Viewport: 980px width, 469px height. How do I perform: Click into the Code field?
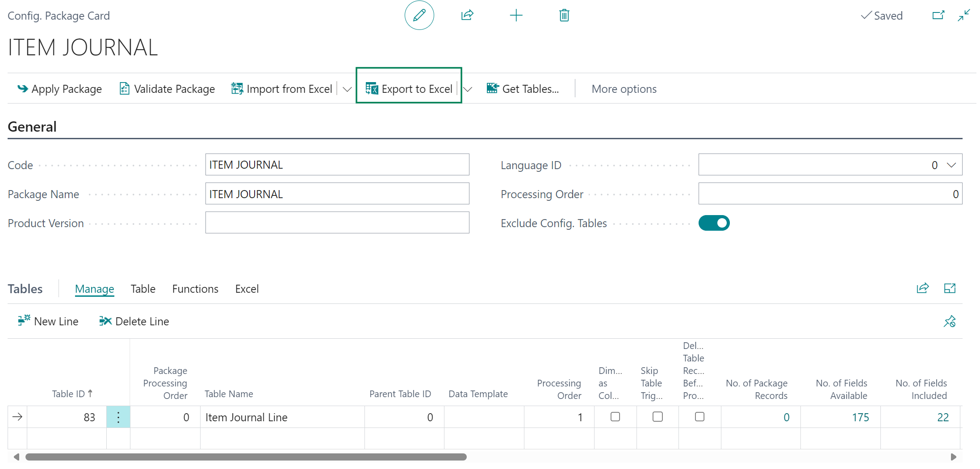click(x=337, y=165)
